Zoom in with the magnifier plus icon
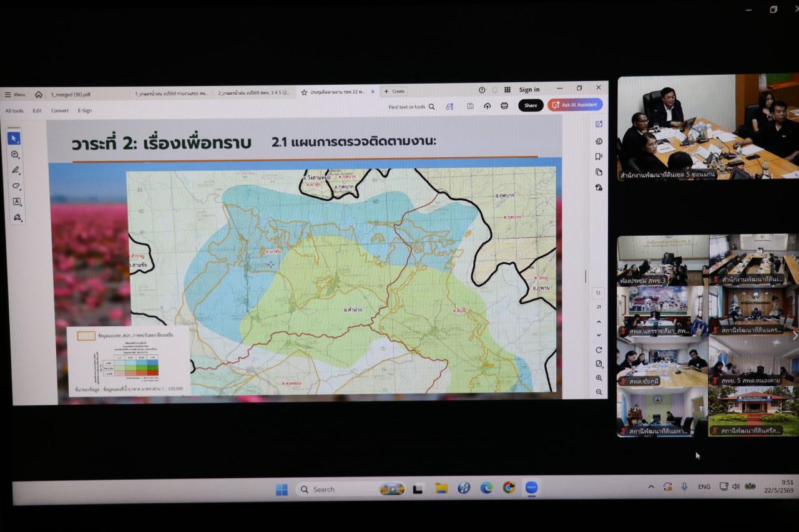This screenshot has width=799, height=532. [x=599, y=378]
